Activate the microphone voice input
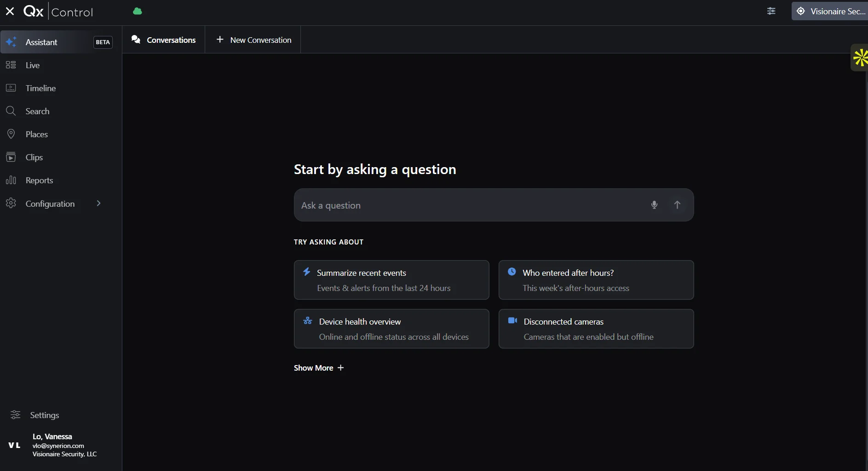The image size is (868, 471). click(654, 205)
